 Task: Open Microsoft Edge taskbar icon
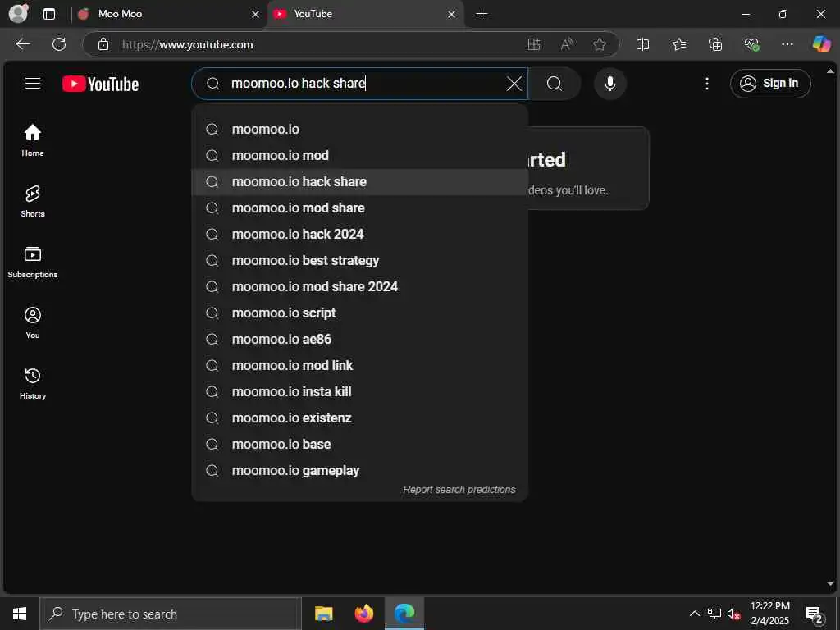tap(404, 614)
